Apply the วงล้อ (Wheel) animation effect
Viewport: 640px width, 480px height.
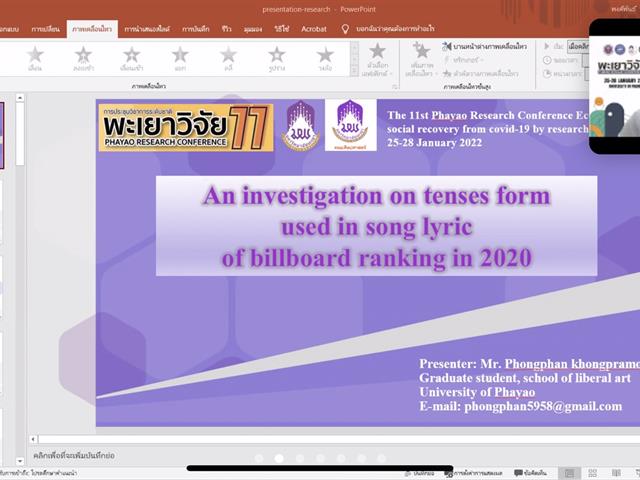click(x=325, y=58)
